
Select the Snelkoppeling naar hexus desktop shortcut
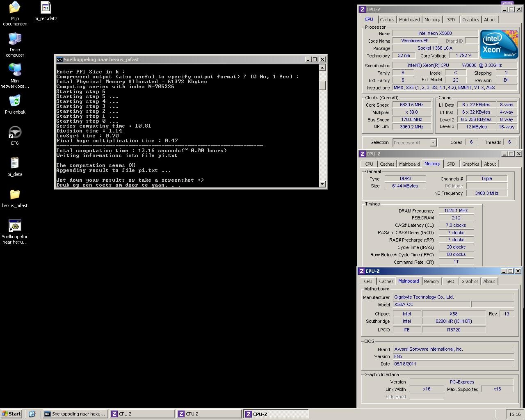pyautogui.click(x=15, y=226)
